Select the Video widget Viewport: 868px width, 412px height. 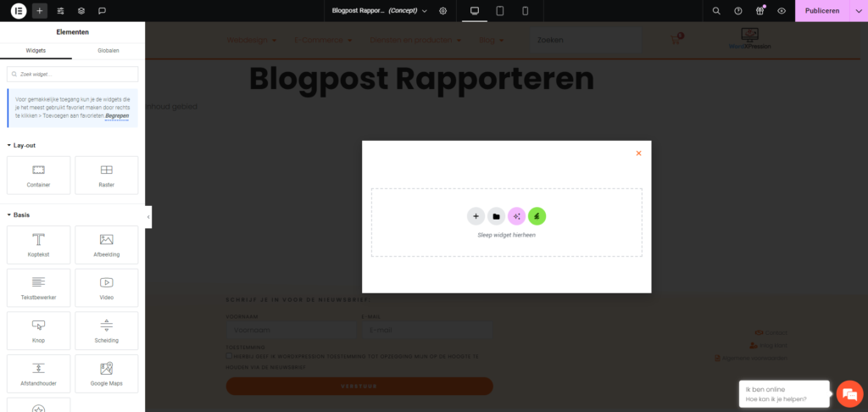tap(107, 288)
